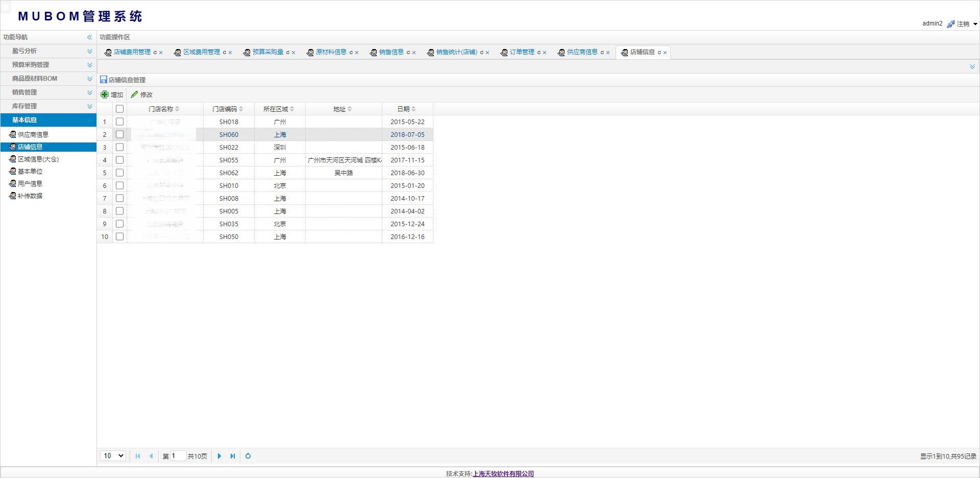The height and width of the screenshot is (478, 980).
Task: Close the 订单管理 tab
Action: click(x=545, y=53)
